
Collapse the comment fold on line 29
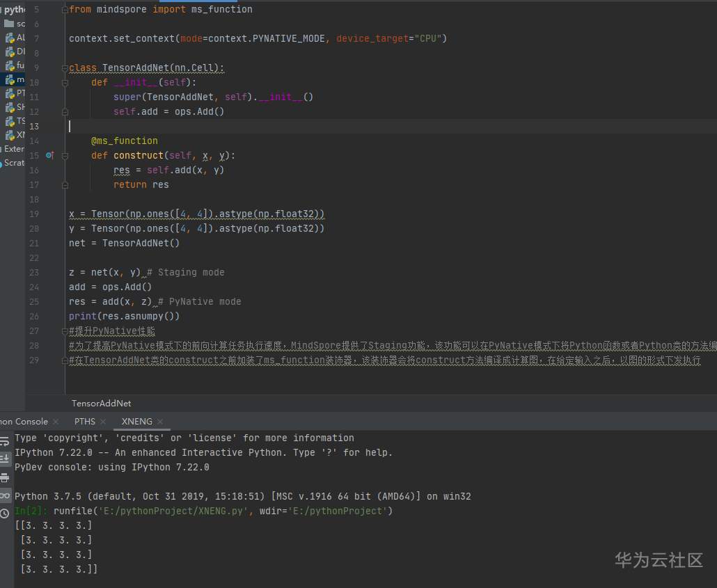click(x=64, y=360)
